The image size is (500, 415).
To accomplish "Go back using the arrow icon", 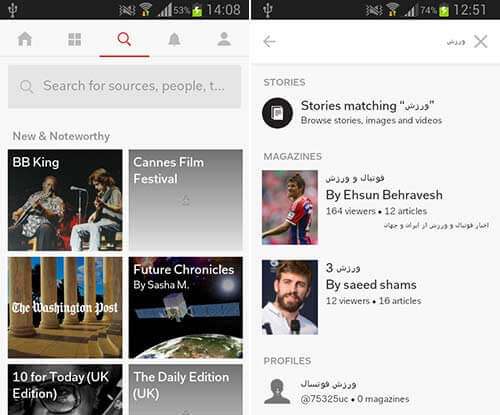I will pyautogui.click(x=269, y=42).
